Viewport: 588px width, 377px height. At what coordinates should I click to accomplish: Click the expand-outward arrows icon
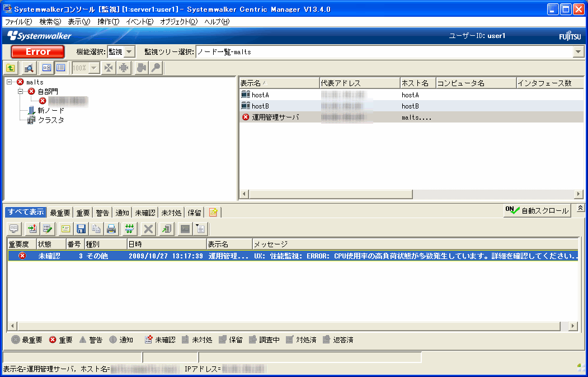pos(124,68)
